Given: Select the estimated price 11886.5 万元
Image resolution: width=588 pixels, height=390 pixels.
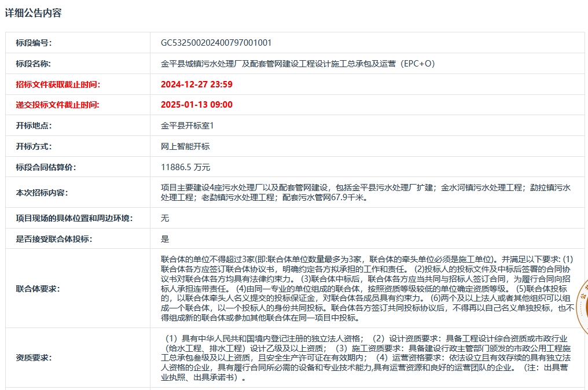Looking at the screenshot, I should point(185,167).
